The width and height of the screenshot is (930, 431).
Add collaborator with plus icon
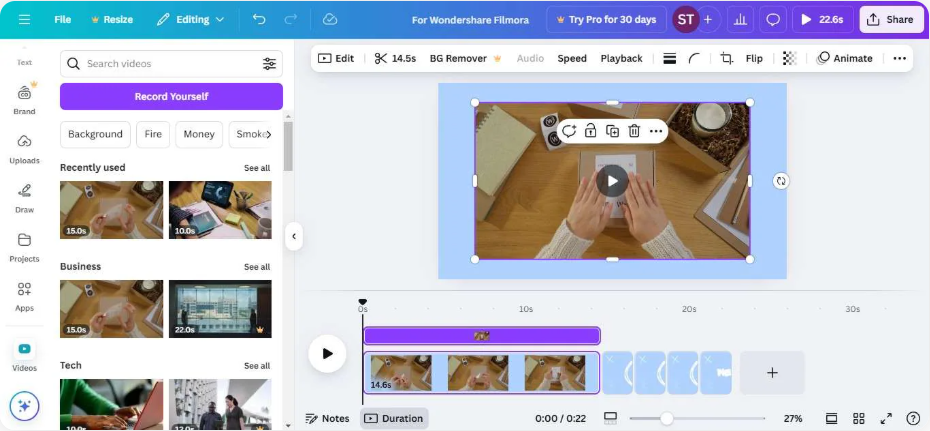click(708, 20)
